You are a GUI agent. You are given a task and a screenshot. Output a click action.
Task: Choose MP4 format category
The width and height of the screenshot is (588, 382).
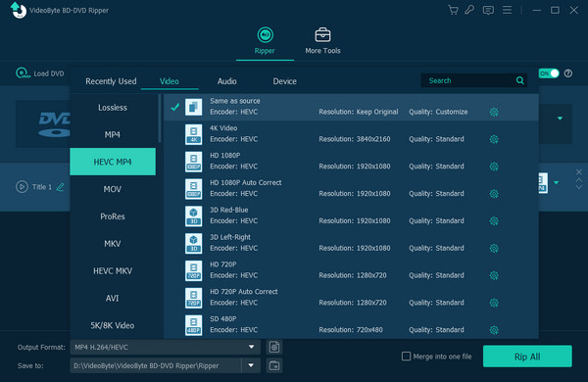[113, 134]
